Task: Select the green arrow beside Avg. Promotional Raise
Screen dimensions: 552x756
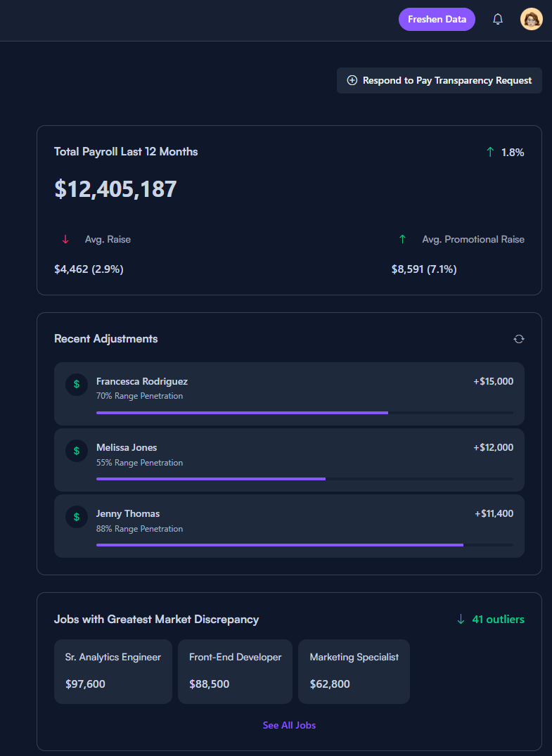Action: (402, 238)
